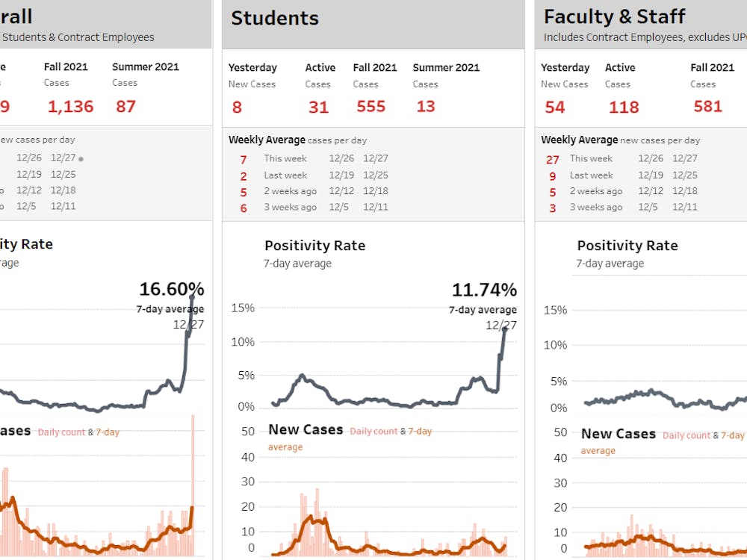Screen dimensions: 747x560
Task: Select the Faculty & Staff panel heading
Action: [x=614, y=16]
